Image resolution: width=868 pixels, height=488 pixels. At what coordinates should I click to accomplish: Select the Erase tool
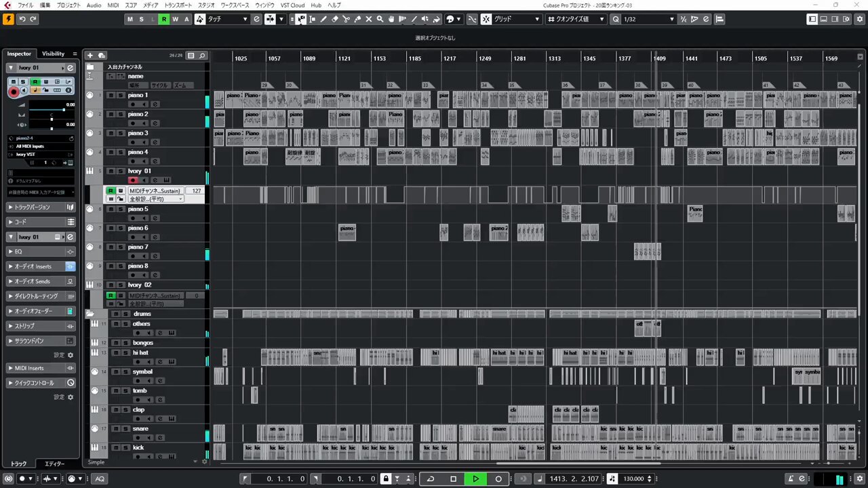point(335,19)
